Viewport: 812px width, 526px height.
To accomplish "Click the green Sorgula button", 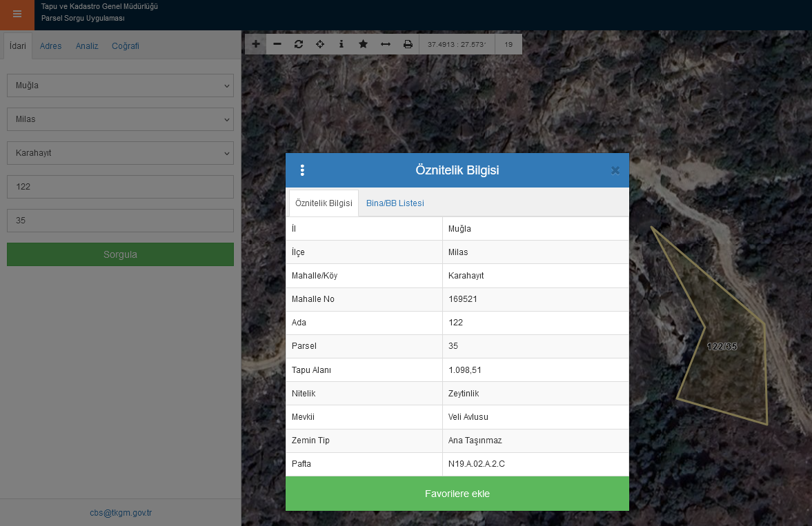I will click(x=120, y=254).
